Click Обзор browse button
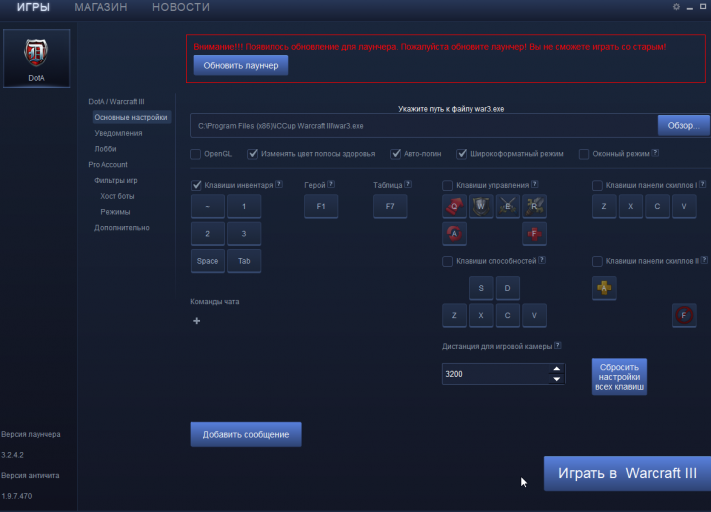 tap(684, 126)
